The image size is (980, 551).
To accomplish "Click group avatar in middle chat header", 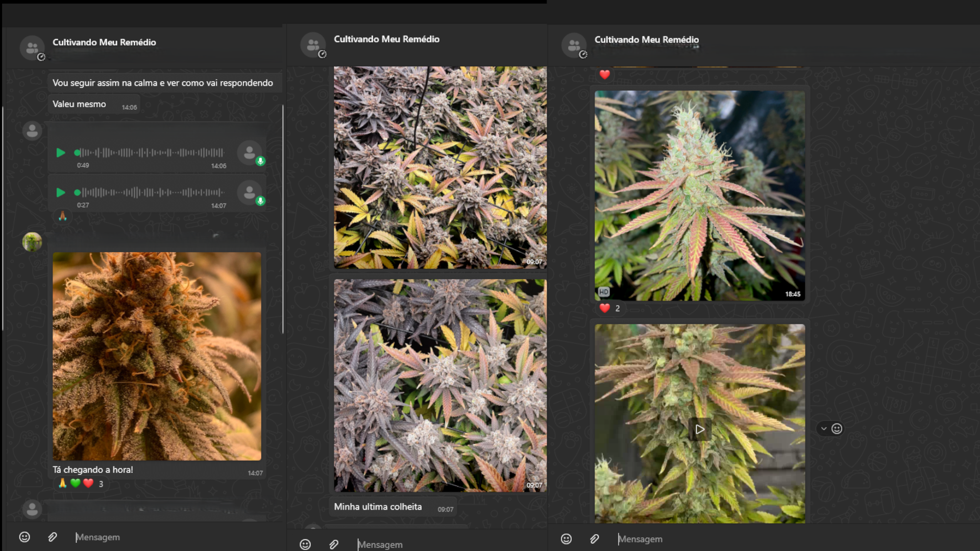I will [313, 45].
